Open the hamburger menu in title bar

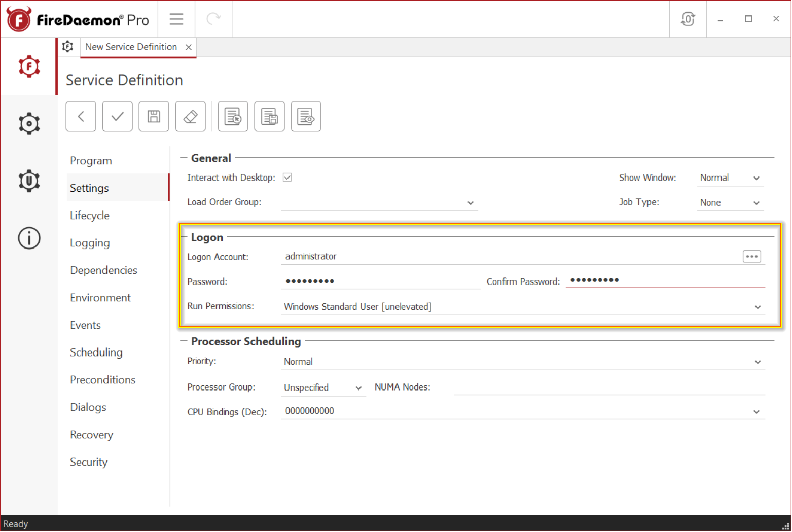click(x=176, y=19)
